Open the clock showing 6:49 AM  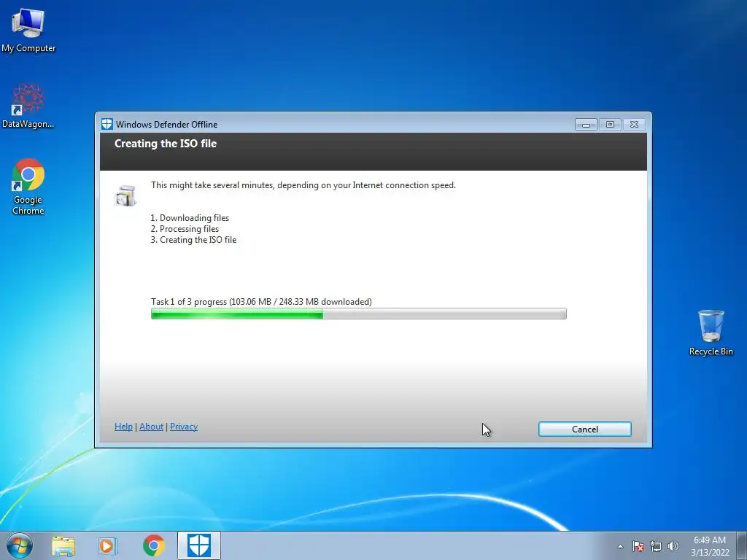click(x=710, y=546)
